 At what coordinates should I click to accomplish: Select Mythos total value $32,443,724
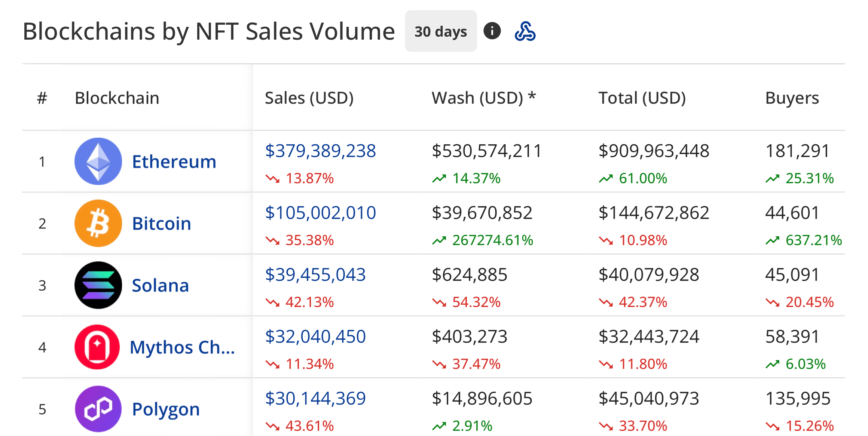[649, 337]
